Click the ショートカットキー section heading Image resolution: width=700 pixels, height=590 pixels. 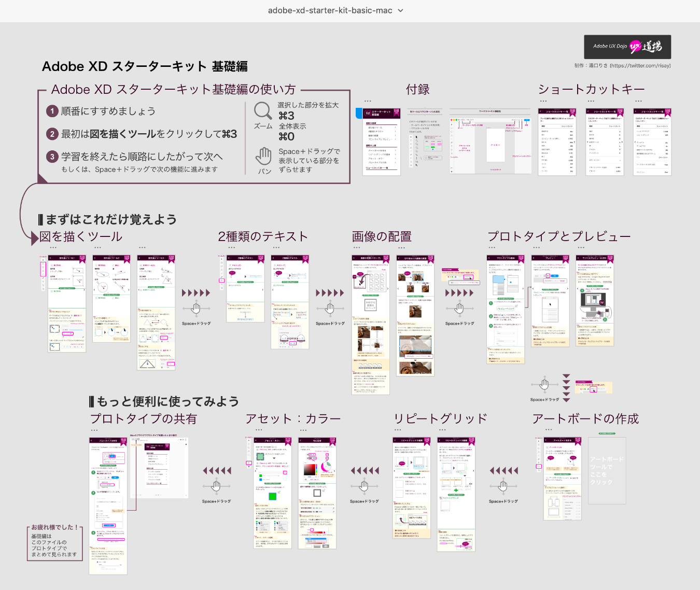[592, 90]
